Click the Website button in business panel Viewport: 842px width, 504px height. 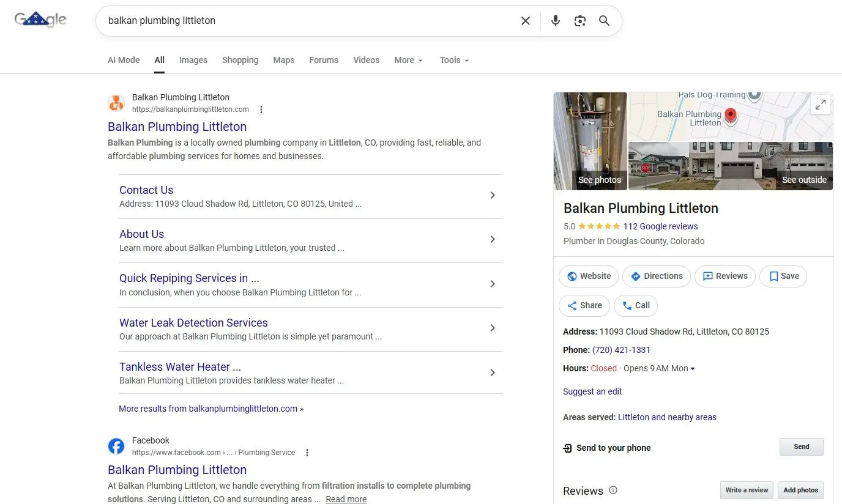[589, 276]
